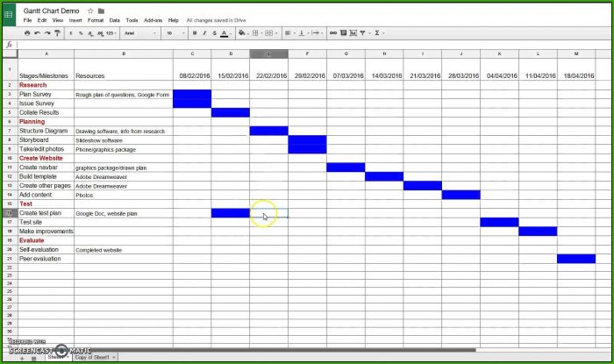Image resolution: width=614 pixels, height=364 pixels.
Task: Open the Functions sigma dropdown
Action: point(379,33)
